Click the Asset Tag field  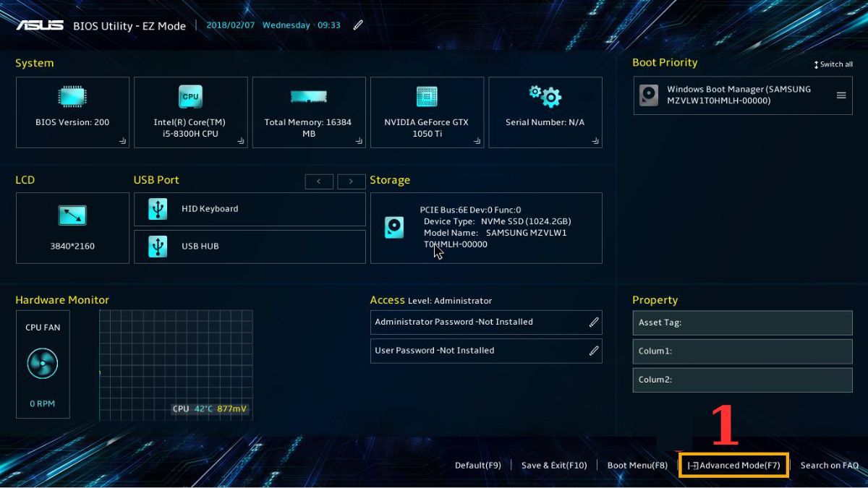coord(742,323)
